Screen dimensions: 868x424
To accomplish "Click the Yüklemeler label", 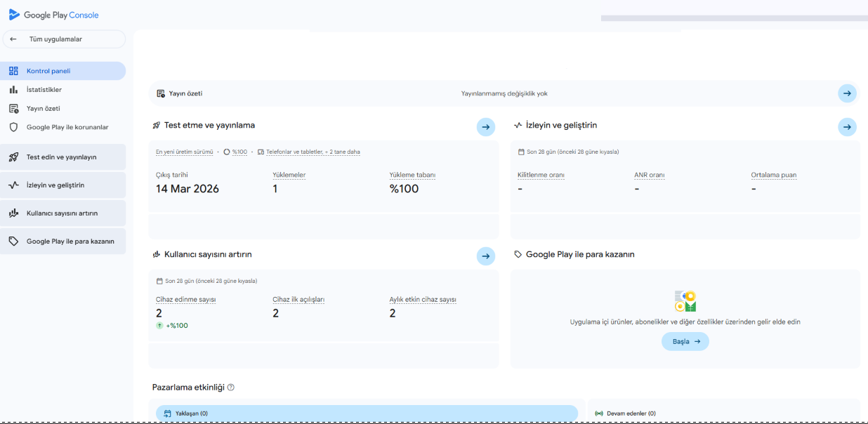I will pos(289,175).
